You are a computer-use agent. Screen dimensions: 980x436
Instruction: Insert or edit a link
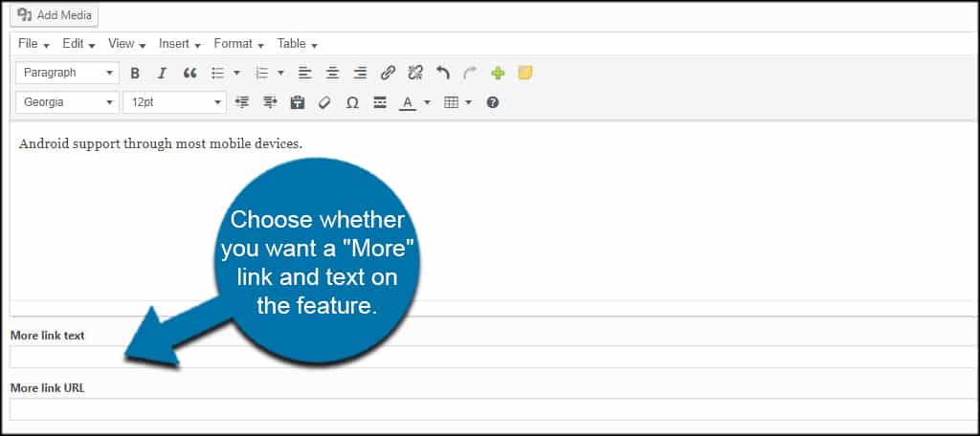[388, 73]
